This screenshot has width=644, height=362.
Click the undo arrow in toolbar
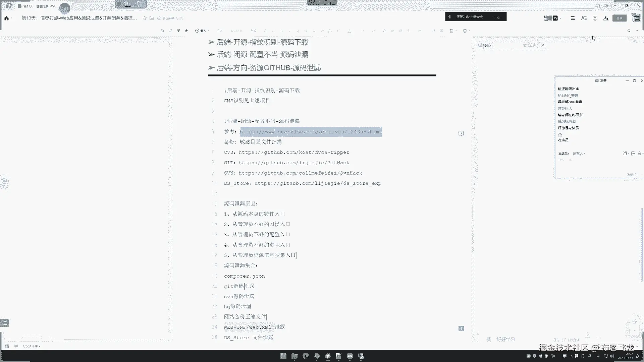point(162,31)
